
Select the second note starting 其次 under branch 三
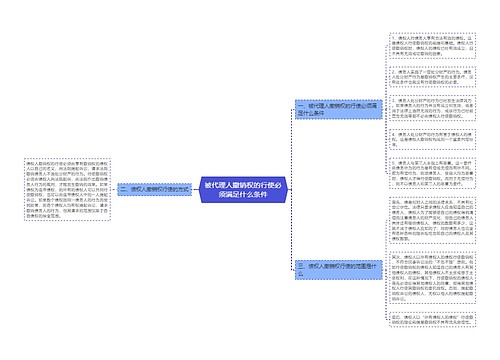[x=432, y=278]
